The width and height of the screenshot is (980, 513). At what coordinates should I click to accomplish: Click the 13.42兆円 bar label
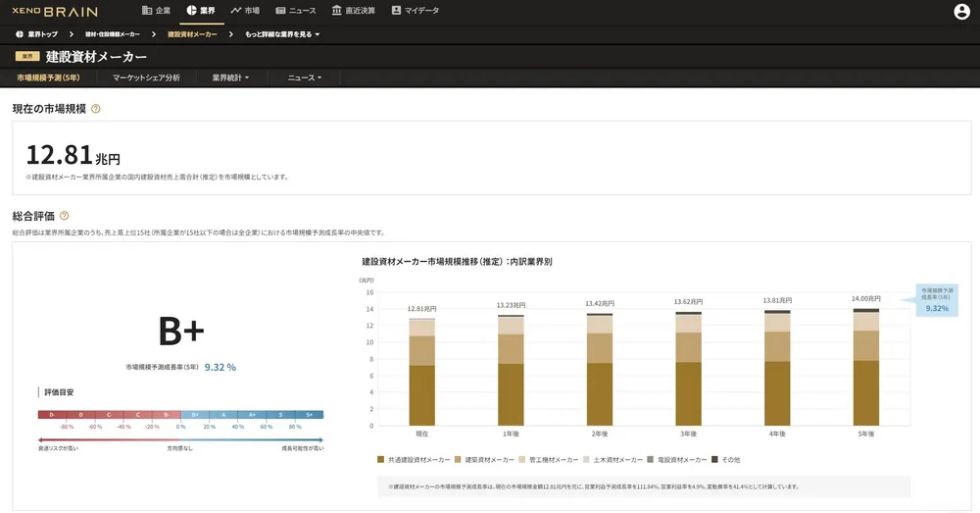point(600,303)
